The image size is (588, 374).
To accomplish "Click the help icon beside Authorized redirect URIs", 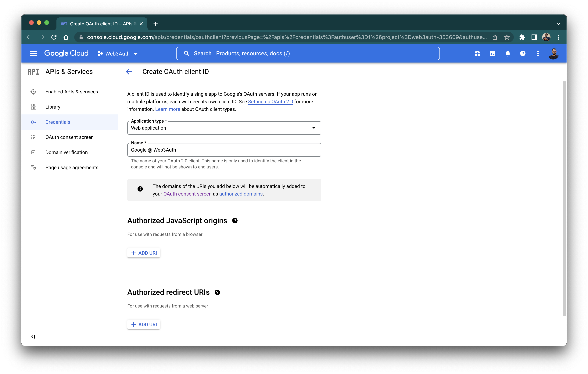I will pos(217,292).
